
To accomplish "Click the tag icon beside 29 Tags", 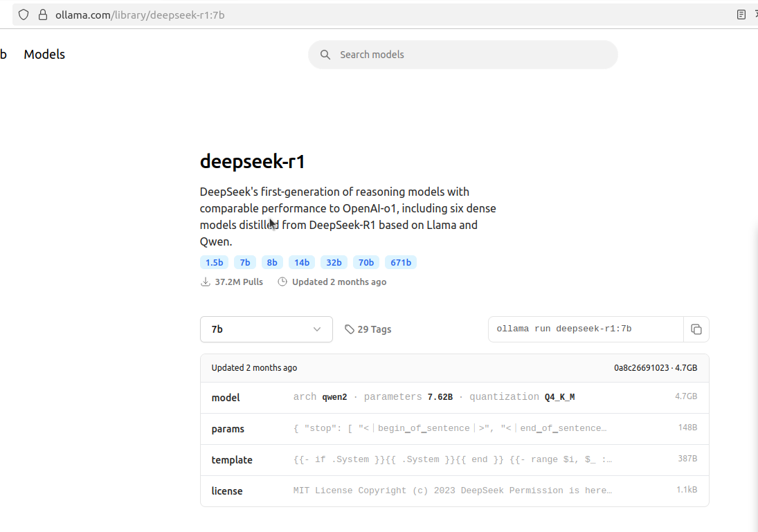I will 350,329.
